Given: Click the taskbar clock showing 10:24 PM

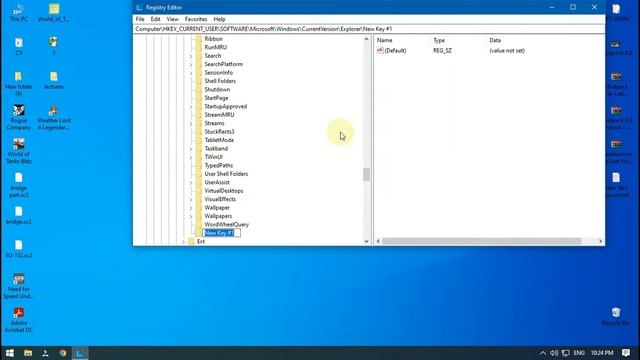Looking at the screenshot, I should (602, 353).
